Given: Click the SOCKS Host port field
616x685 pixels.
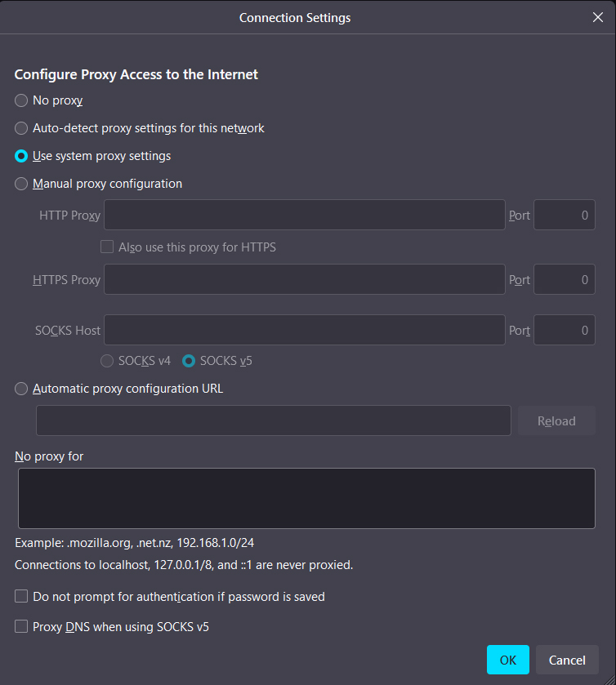Looking at the screenshot, I should 564,330.
